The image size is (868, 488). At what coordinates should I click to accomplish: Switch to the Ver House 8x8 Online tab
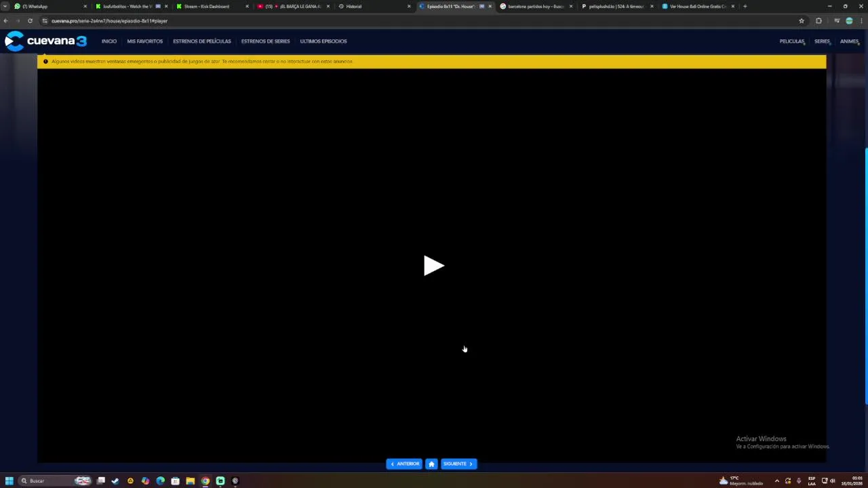click(x=697, y=6)
